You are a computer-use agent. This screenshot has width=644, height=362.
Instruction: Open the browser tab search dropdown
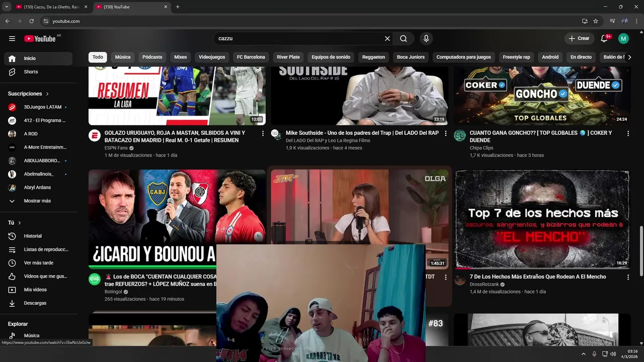pos(7,7)
